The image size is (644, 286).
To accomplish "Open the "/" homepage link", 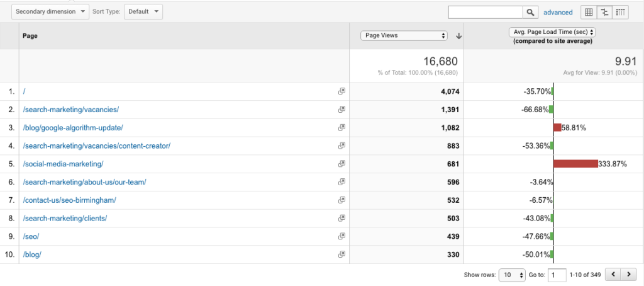I will [25, 91].
